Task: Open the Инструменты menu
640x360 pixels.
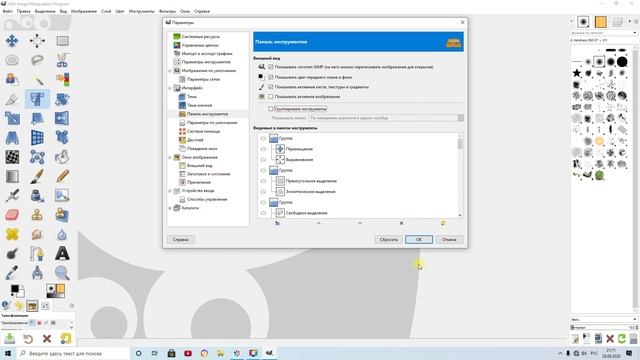Action: click(x=142, y=11)
